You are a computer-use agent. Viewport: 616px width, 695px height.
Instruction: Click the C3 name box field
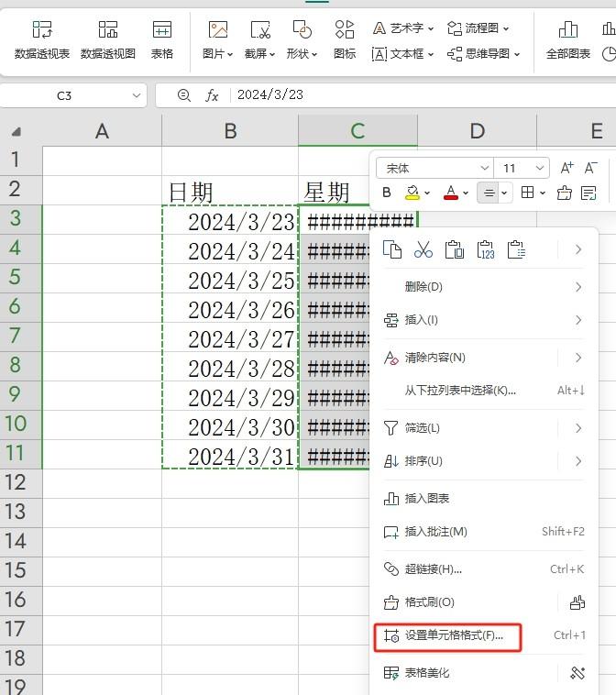tap(64, 95)
